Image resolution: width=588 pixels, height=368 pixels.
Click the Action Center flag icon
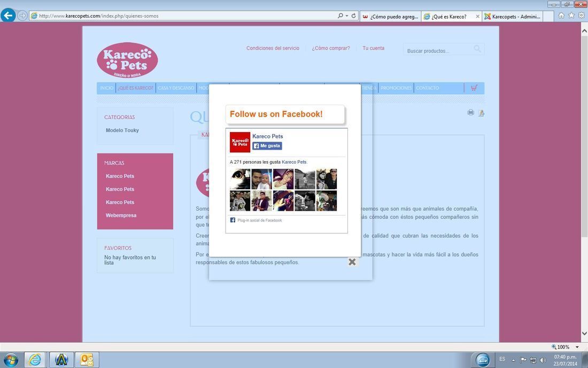[x=523, y=360]
